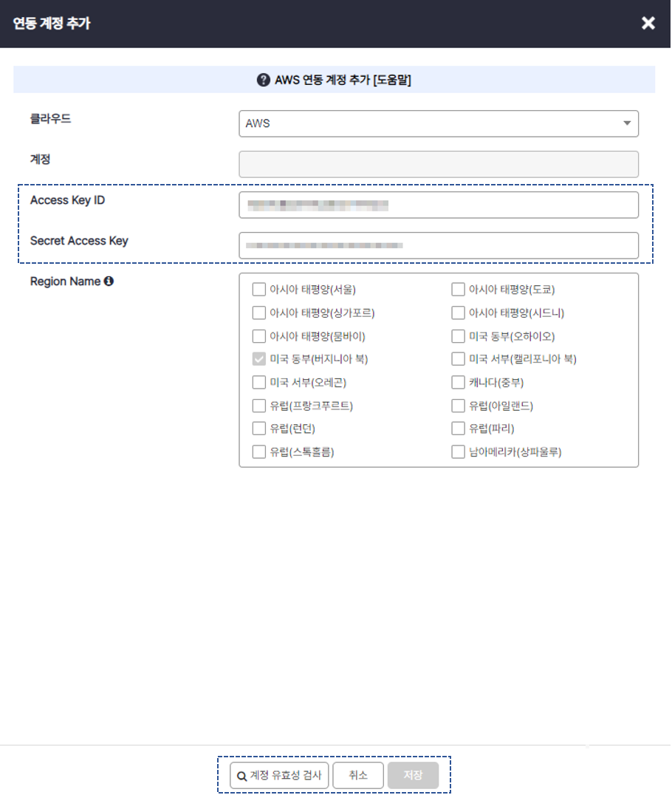This screenshot has height=795, width=672.
Task: Click the 취소 button
Action: tap(358, 775)
